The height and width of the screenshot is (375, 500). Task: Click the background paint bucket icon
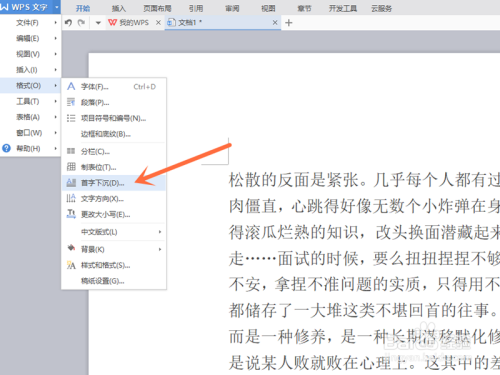71,248
